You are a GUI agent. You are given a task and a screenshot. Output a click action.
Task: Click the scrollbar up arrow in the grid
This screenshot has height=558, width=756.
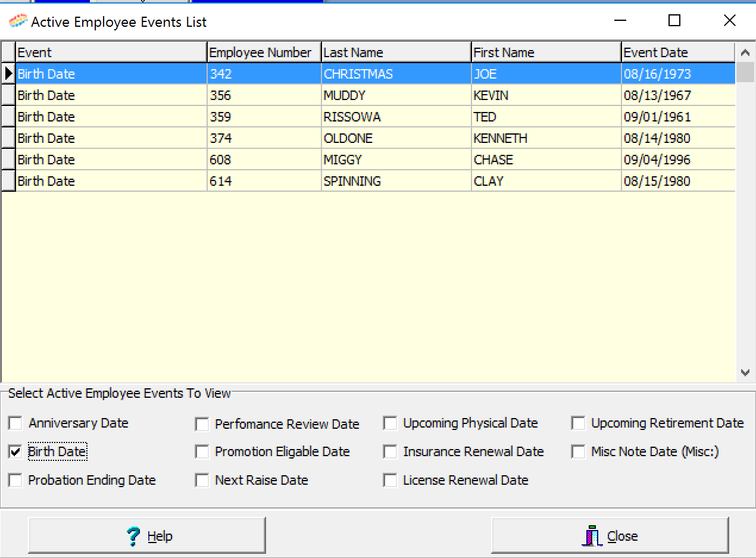click(x=745, y=52)
